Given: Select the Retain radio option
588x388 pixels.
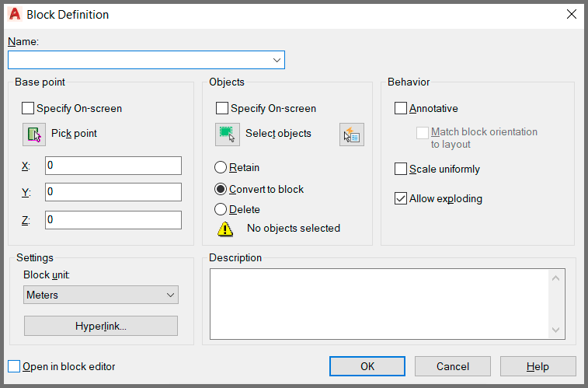Looking at the screenshot, I should 221,167.
